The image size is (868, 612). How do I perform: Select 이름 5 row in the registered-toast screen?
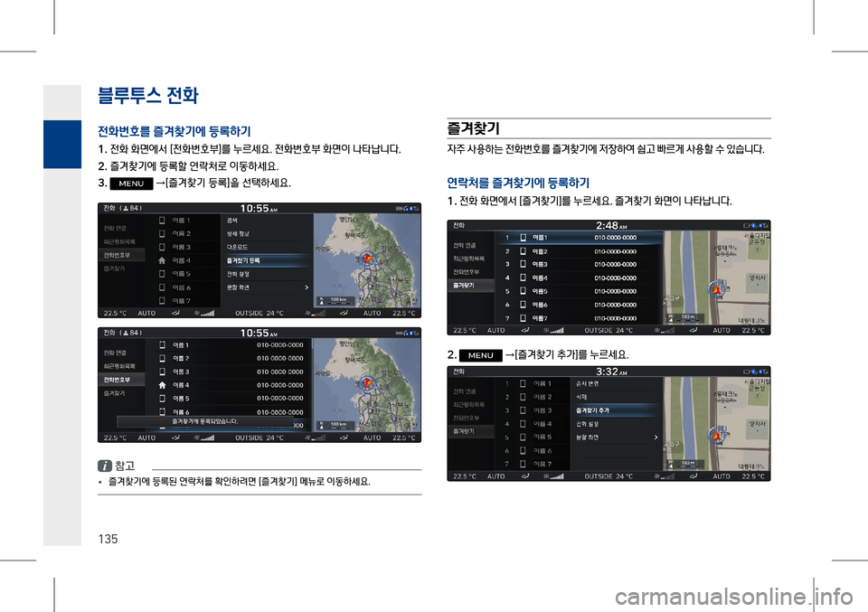point(229,399)
